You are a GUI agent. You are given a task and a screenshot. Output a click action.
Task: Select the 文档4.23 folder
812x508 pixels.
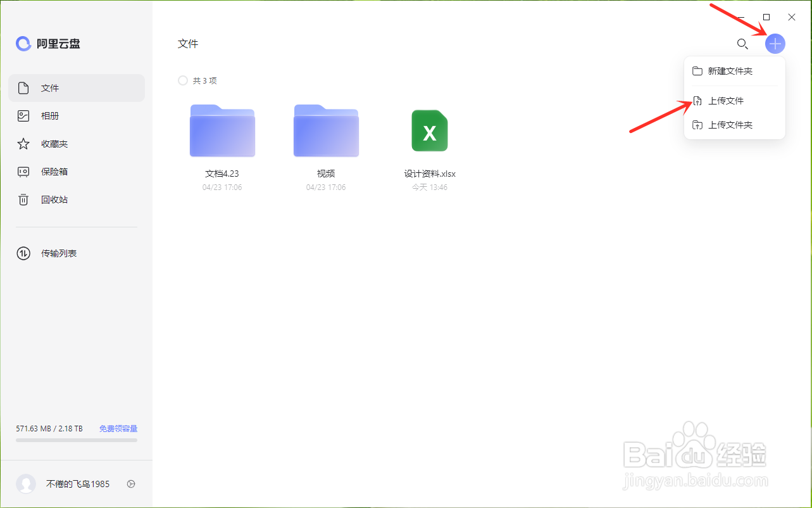[x=222, y=131]
